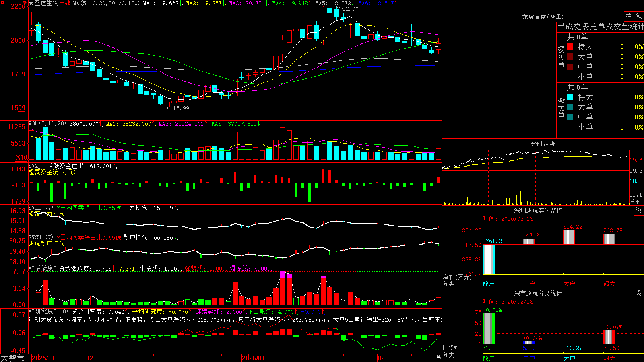Viewport: 644px width, 362px height.
Task: Click the 大智慧 logo at bottom-left
Action: click(x=12, y=358)
